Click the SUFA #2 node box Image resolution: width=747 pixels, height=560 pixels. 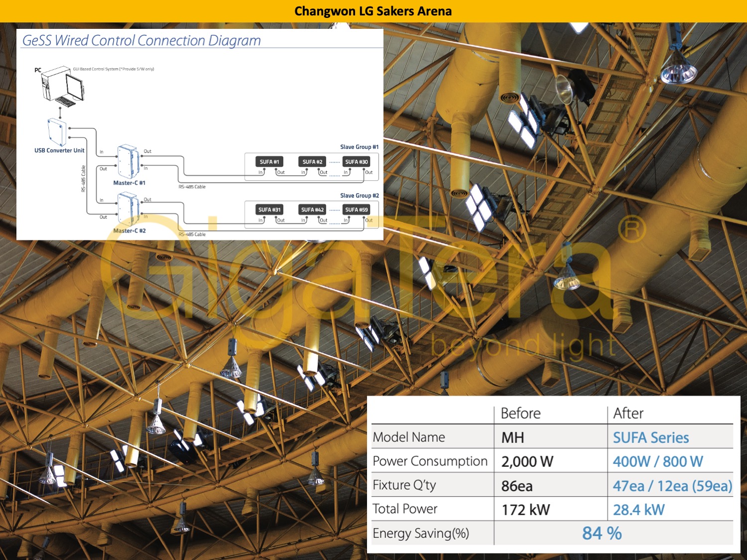(x=312, y=162)
